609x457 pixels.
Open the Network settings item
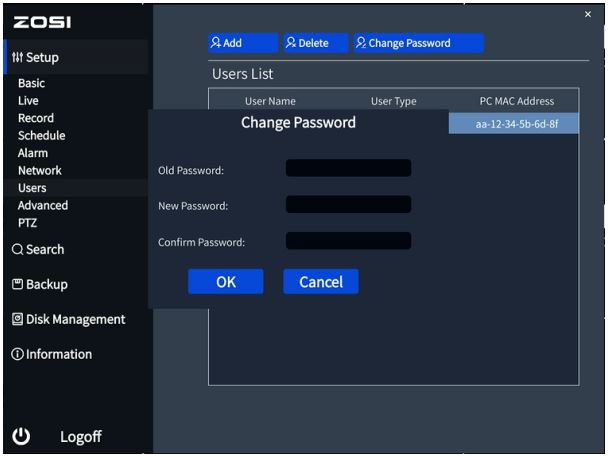click(x=40, y=171)
